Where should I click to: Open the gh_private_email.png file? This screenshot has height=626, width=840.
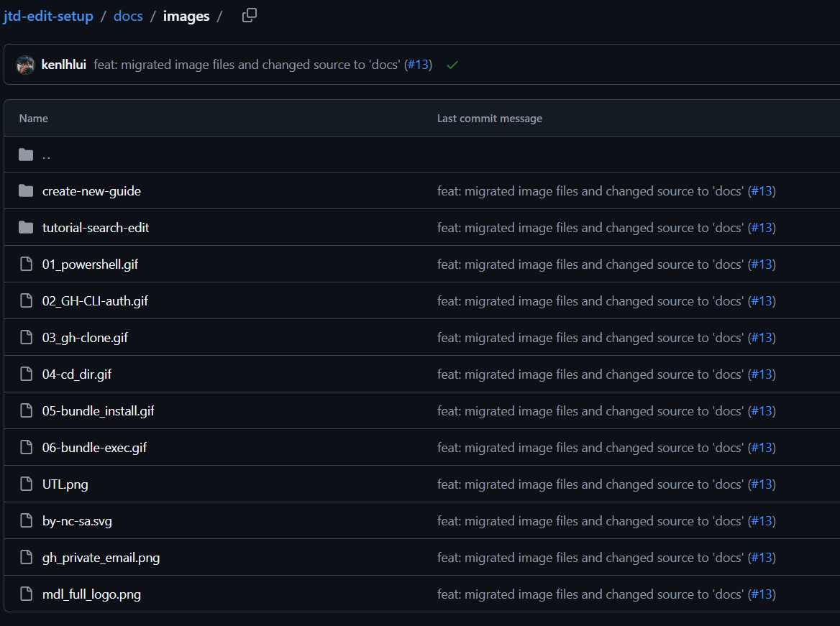pos(101,558)
